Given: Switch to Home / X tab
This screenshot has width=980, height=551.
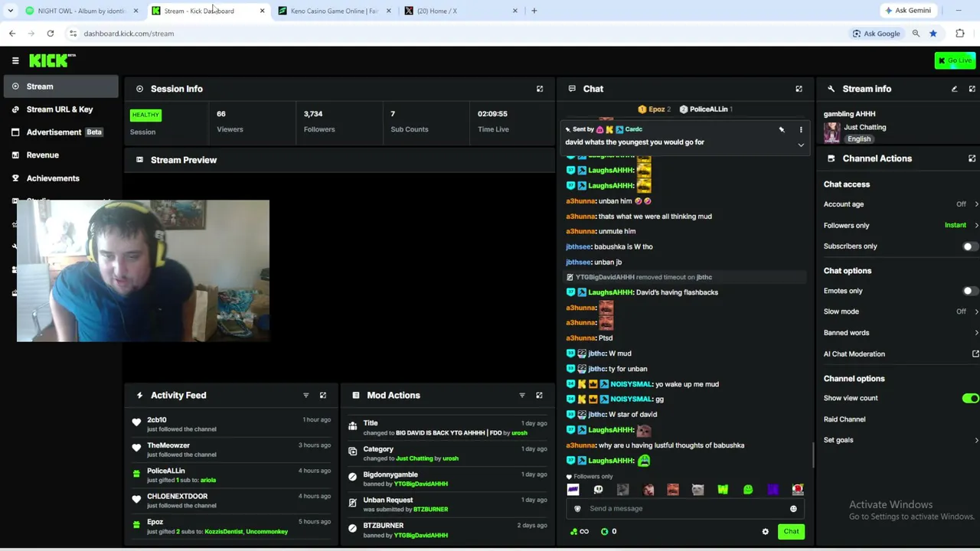Looking at the screenshot, I should click(x=459, y=11).
